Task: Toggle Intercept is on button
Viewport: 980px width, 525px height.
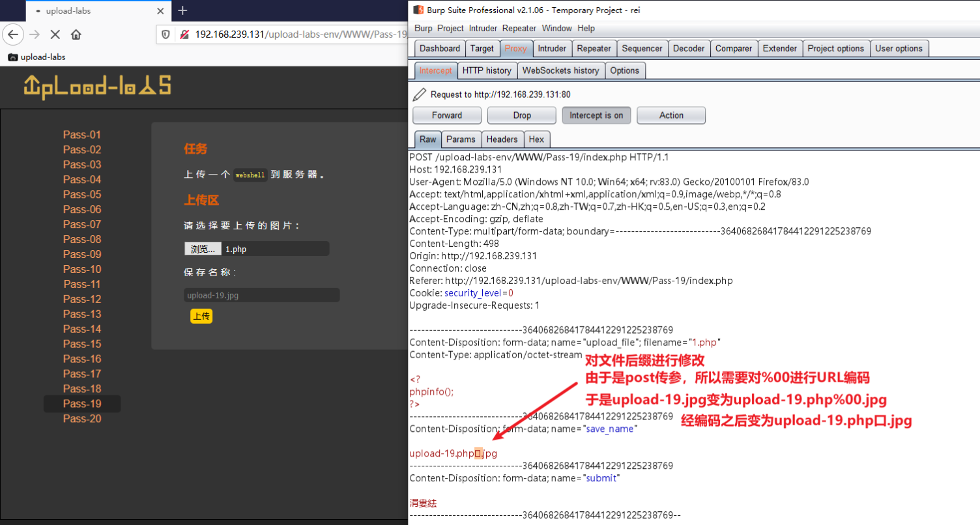Action: [596, 115]
